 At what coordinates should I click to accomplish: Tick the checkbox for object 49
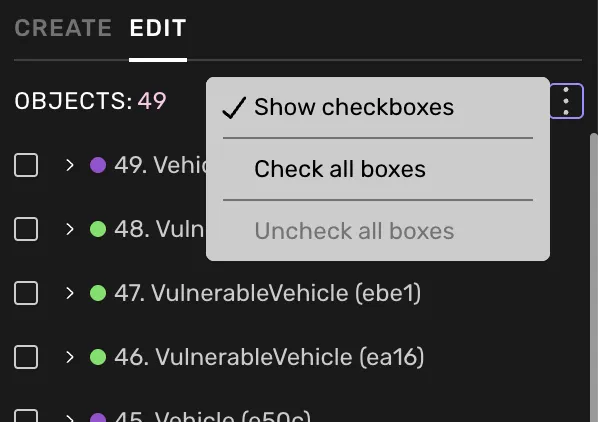tap(26, 165)
